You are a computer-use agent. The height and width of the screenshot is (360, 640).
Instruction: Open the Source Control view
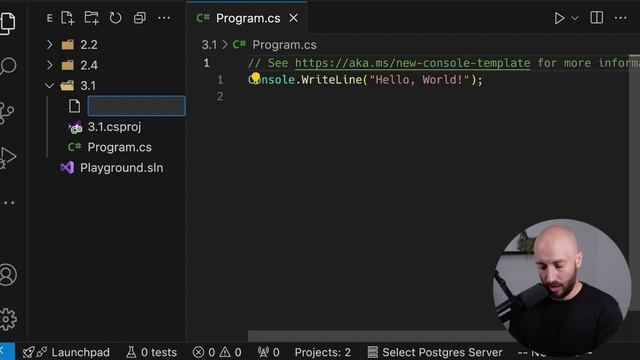(7, 113)
